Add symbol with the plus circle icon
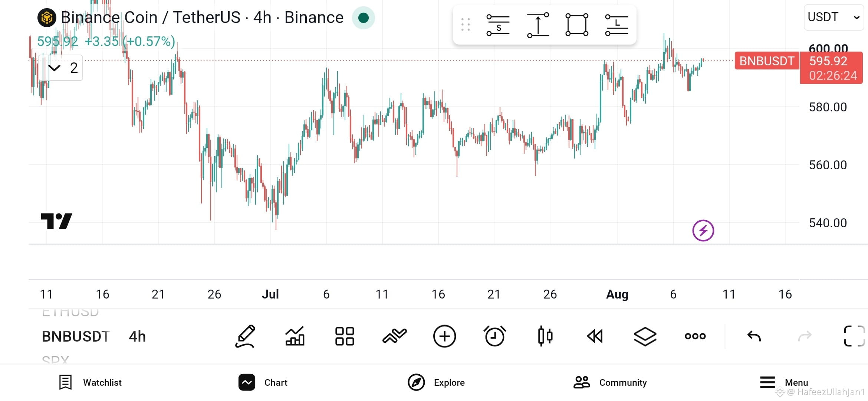This screenshot has height=401, width=868. 444,336
